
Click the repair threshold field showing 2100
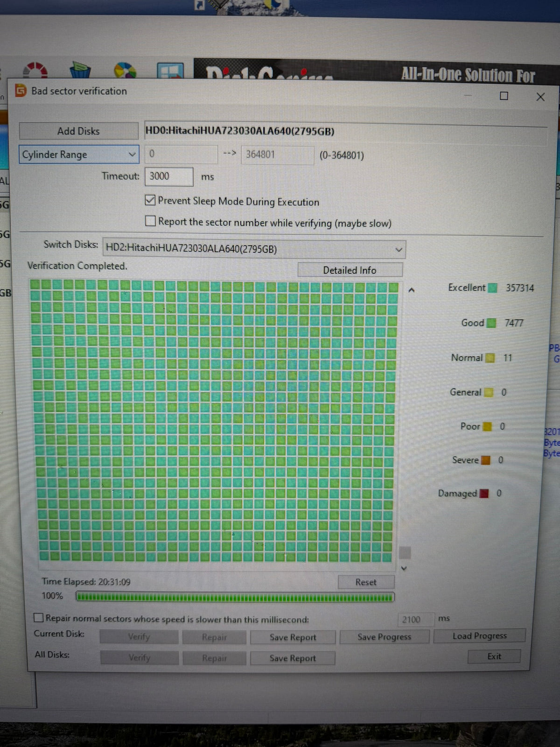click(x=415, y=619)
